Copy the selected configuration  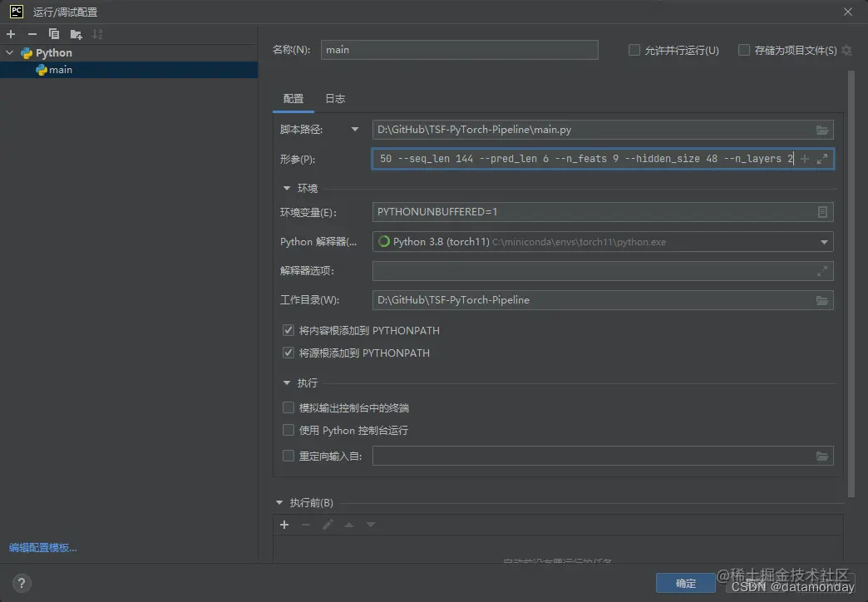point(54,34)
